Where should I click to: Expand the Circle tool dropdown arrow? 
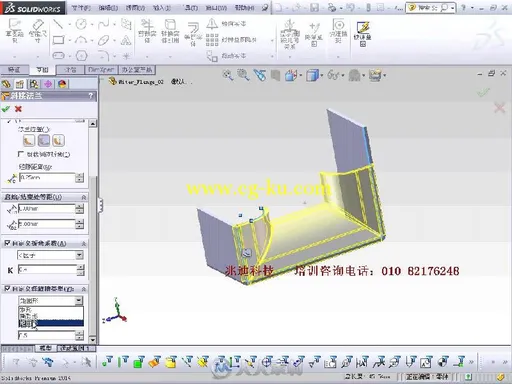(x=91, y=24)
